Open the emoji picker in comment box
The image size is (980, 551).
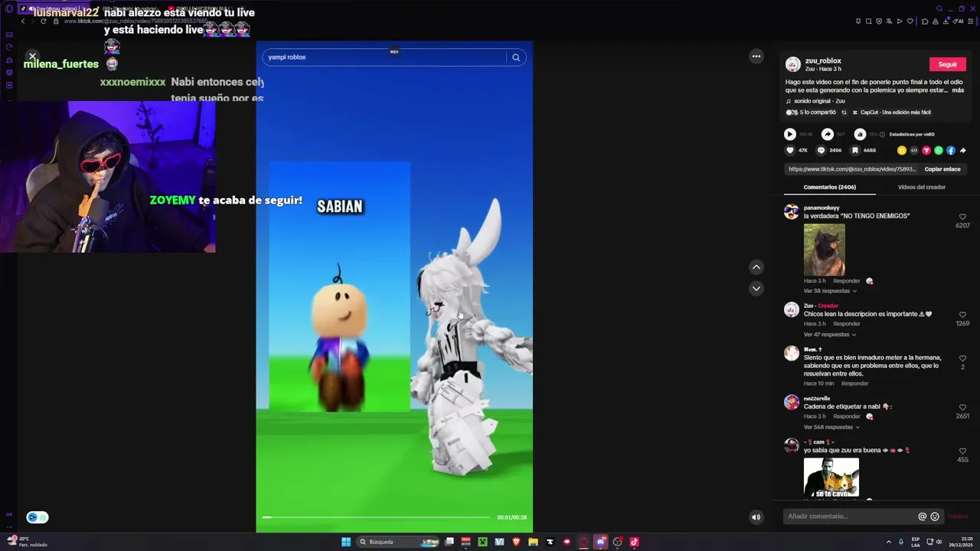[x=935, y=517]
